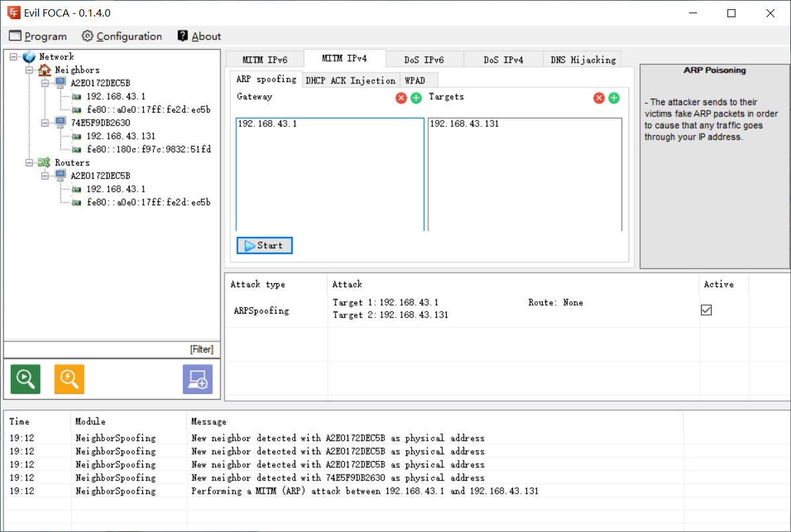
Task: Collapse A2E0172DEC5B node under Routers
Action: point(45,175)
